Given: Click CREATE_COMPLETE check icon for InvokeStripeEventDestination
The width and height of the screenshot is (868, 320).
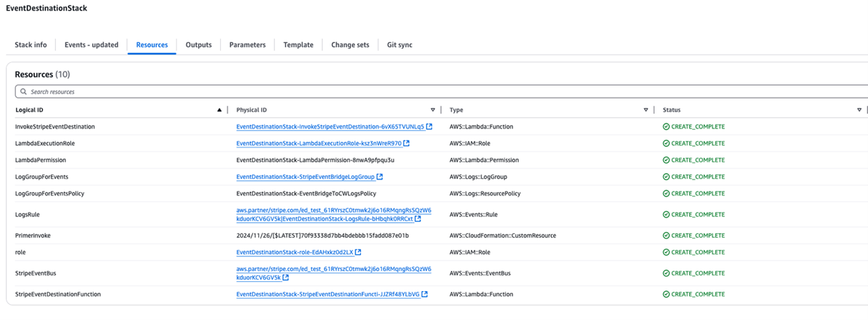Looking at the screenshot, I should pos(666,127).
